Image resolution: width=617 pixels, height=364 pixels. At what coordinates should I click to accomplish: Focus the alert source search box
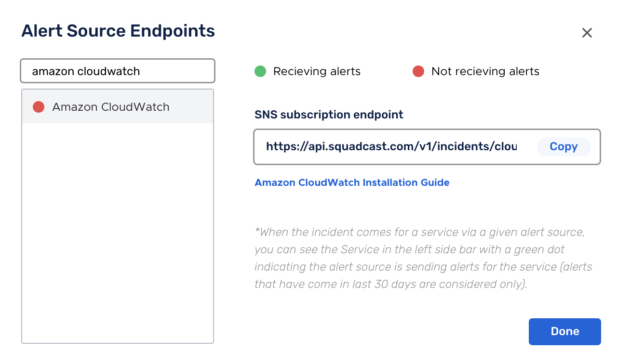(x=118, y=71)
